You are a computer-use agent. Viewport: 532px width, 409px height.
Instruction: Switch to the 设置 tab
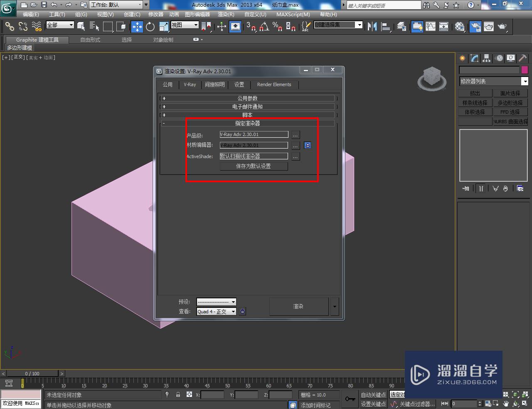pos(239,84)
